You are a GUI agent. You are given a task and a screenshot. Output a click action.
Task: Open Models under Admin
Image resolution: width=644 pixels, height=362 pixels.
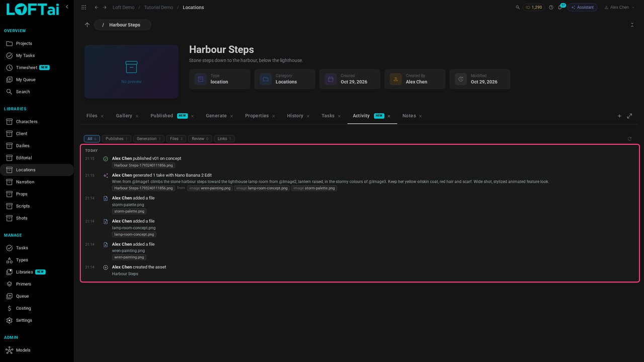[x=23, y=350]
